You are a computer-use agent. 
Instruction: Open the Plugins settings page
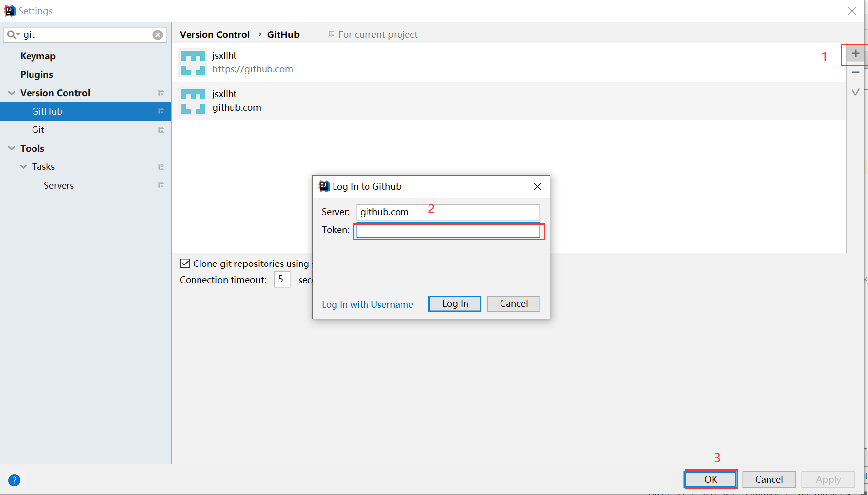(x=36, y=74)
